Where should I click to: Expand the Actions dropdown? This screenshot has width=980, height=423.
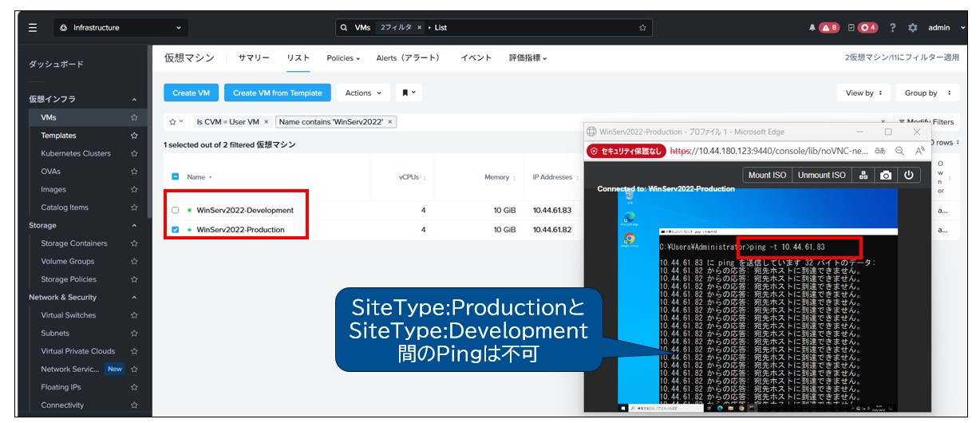point(363,93)
